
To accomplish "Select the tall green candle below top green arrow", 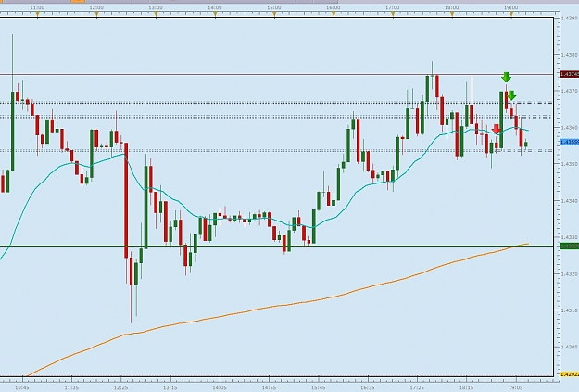I will (501, 120).
